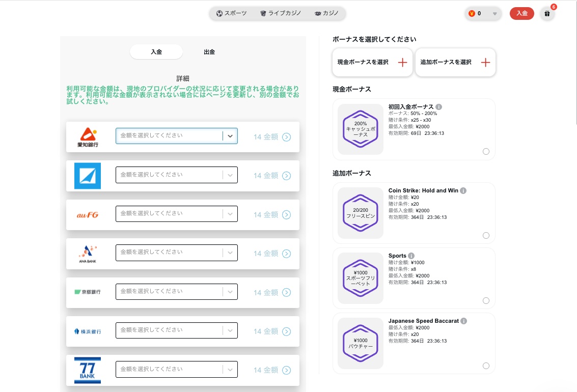Click the 20/200 free spin hexagon badge
The width and height of the screenshot is (577, 392).
[x=361, y=213]
